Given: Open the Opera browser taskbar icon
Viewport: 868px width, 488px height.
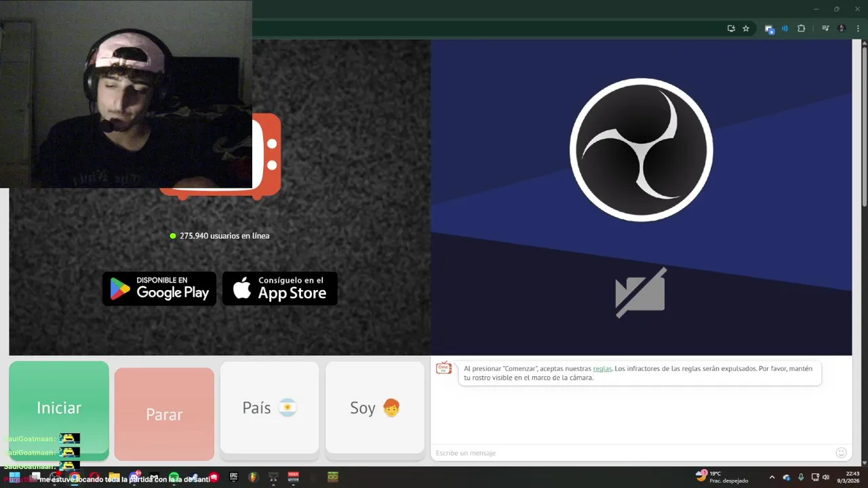Looking at the screenshot, I should [x=94, y=477].
